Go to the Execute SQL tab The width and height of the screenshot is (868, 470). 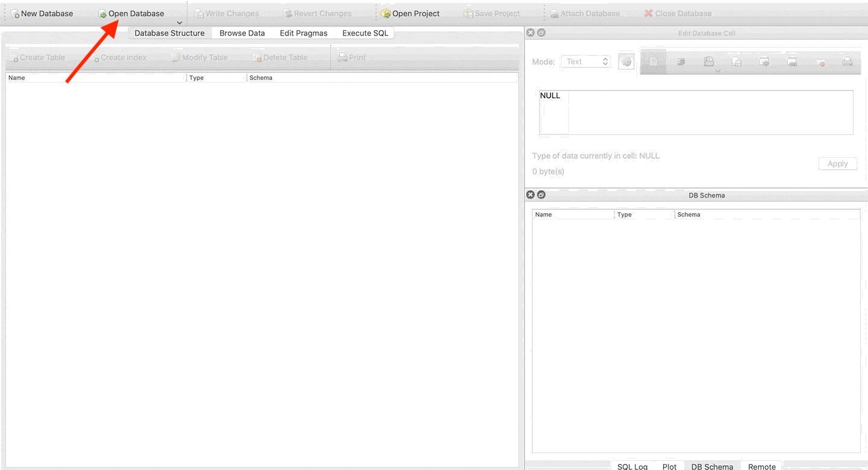coord(365,33)
